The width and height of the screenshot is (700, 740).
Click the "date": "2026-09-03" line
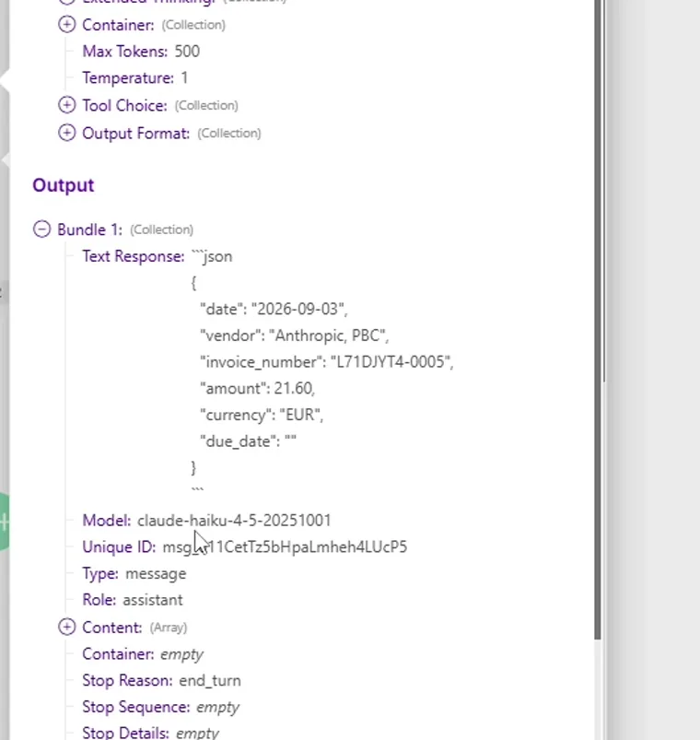pos(274,309)
